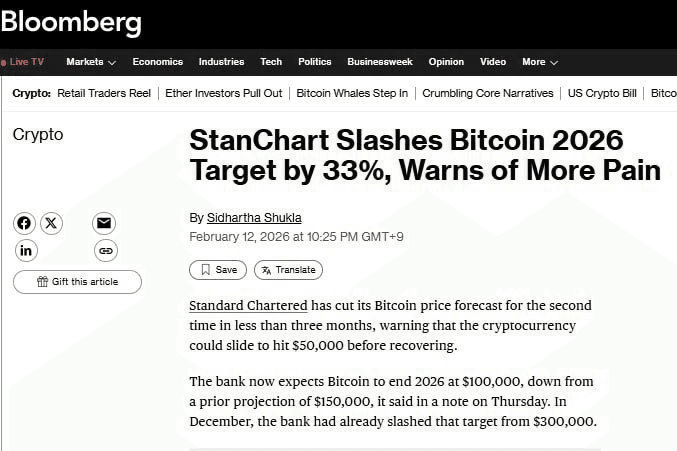Click the gift icon in Gift this article
Viewport: 677px width, 451px height.
[42, 282]
